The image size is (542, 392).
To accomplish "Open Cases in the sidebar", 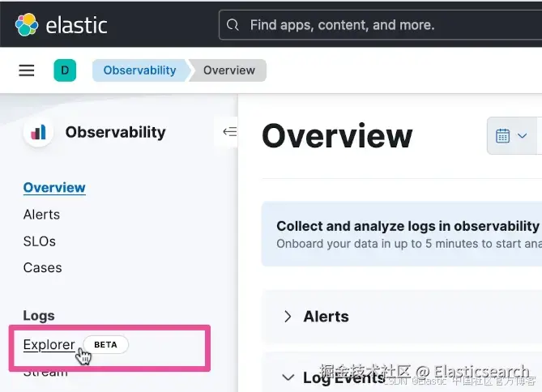I will pos(42,267).
